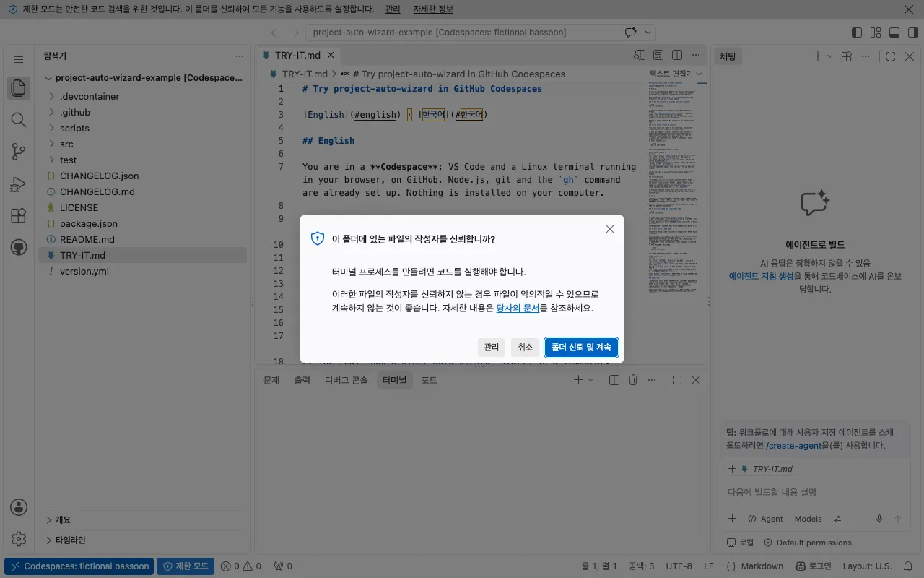Click the Accounts icon in activity bar
924x578 pixels.
19,507
